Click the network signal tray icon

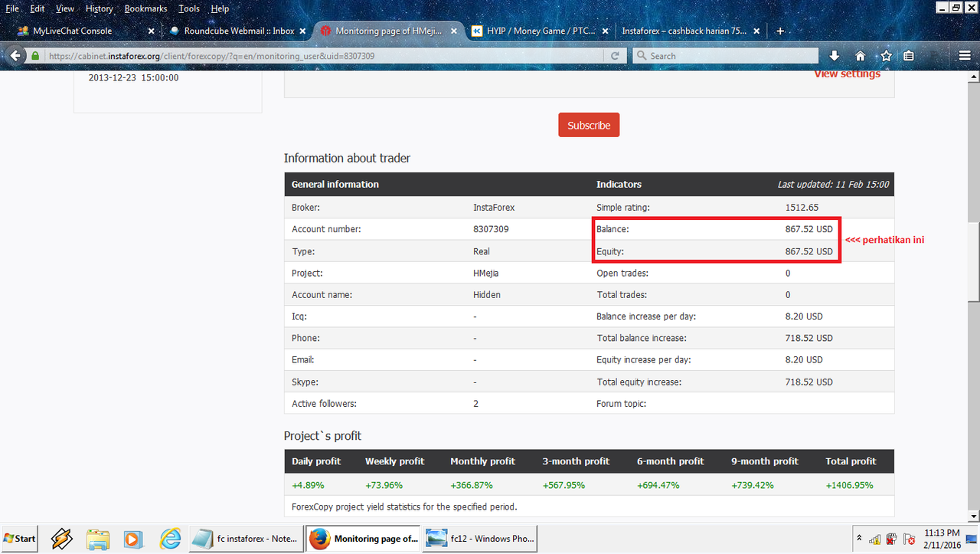[x=875, y=539]
